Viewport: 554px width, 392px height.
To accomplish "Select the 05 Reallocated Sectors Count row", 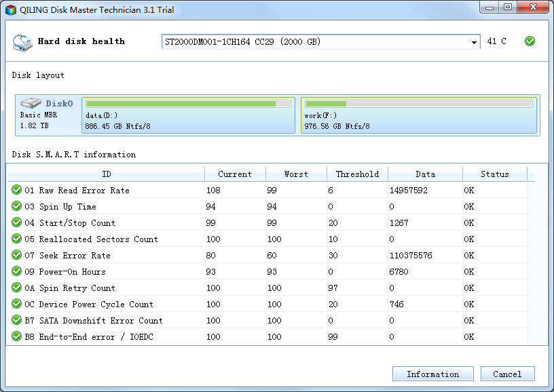I will coord(271,239).
